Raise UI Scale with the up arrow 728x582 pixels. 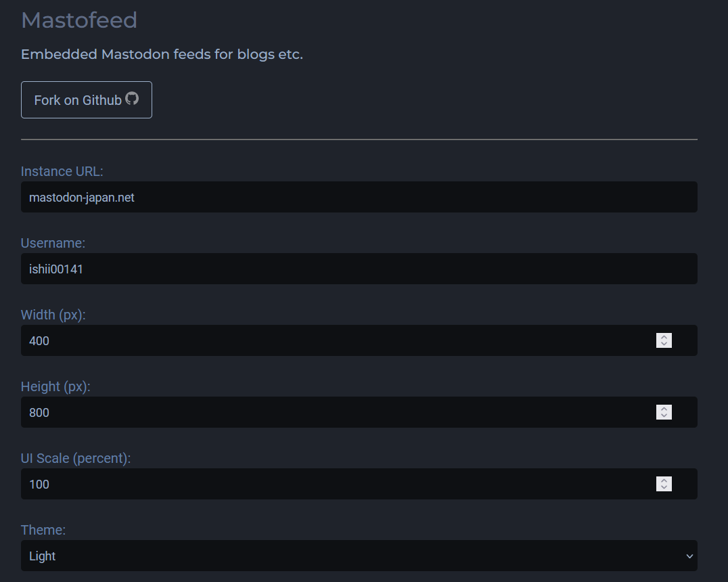pyautogui.click(x=664, y=480)
